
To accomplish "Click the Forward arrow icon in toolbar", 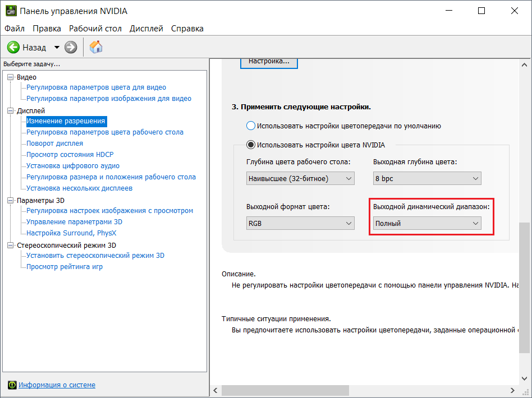I will click(71, 47).
